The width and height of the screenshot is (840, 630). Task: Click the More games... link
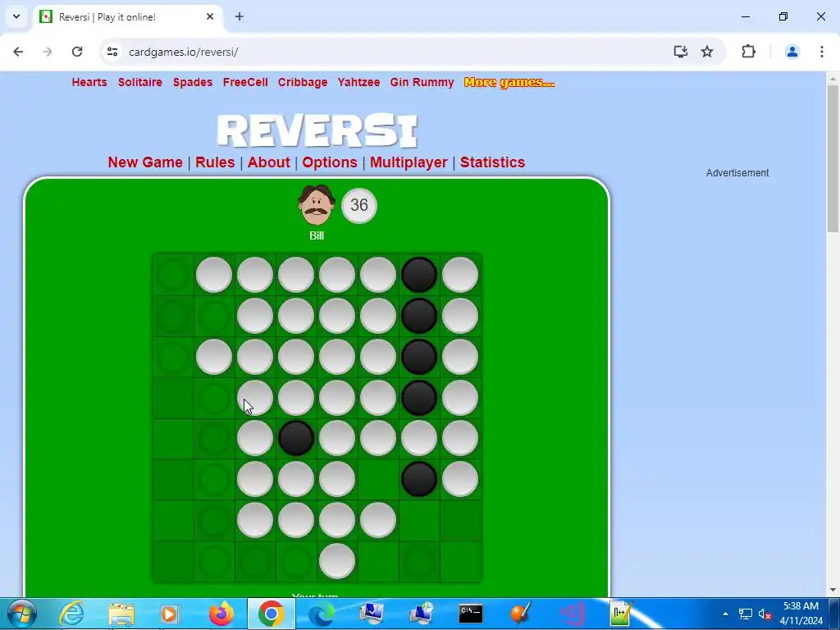click(509, 82)
